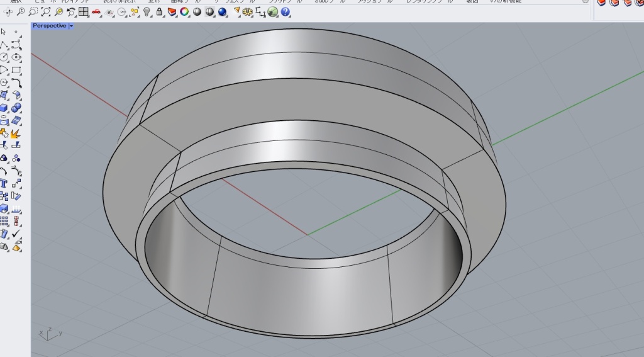Open the 4 Viewports layout icon
644x357 pixels.
84,12
